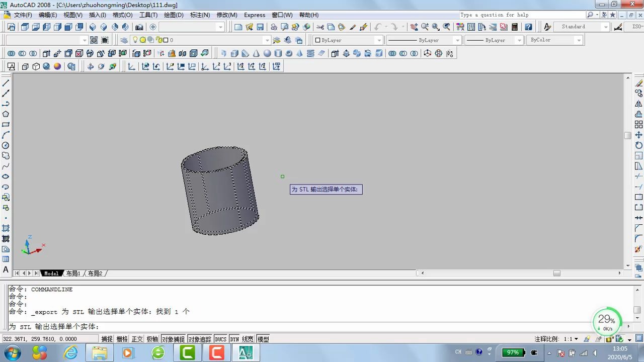This screenshot has width=644, height=362.
Task: Toggle 栅格 (Grid) display in status bar
Action: 122,339
